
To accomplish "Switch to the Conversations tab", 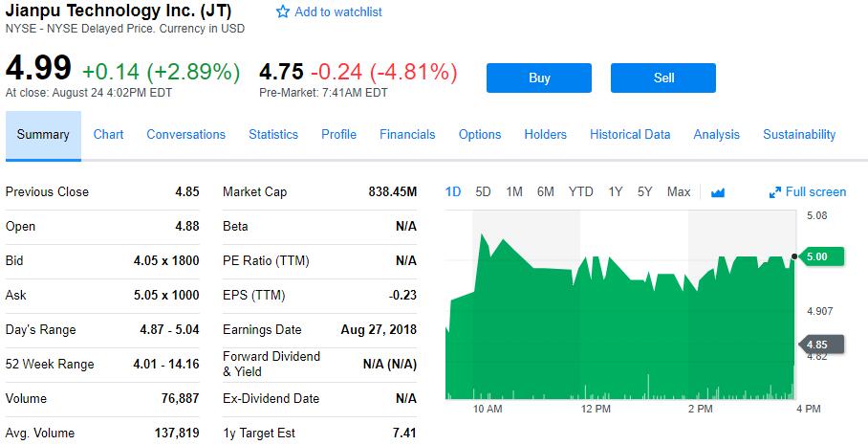I will point(185,135).
